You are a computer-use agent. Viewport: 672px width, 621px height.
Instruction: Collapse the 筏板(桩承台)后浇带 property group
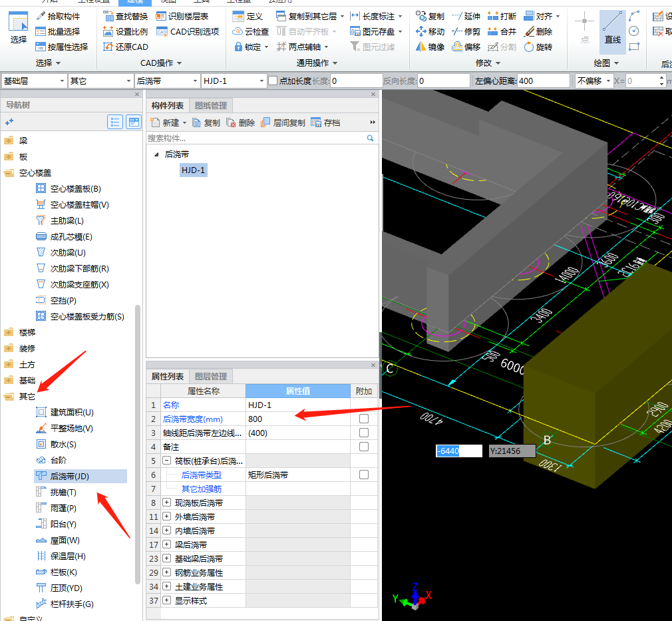(167, 461)
